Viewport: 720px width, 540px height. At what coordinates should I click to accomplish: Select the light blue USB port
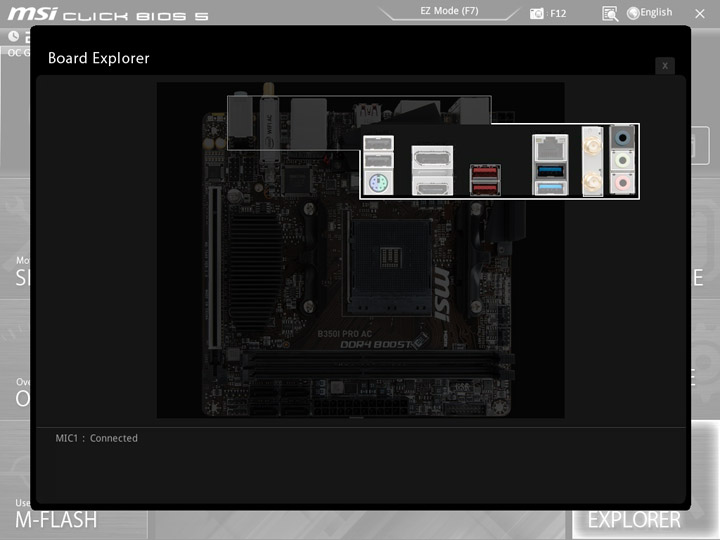click(x=550, y=187)
